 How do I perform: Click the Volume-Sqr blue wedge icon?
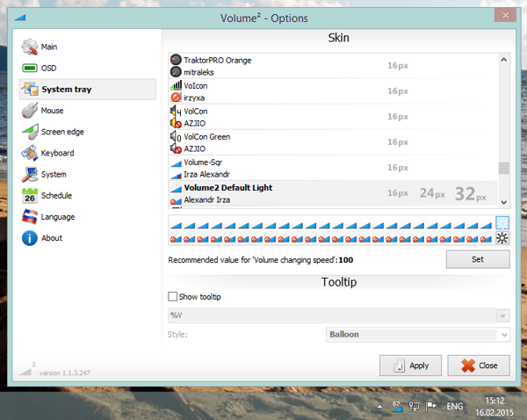176,163
